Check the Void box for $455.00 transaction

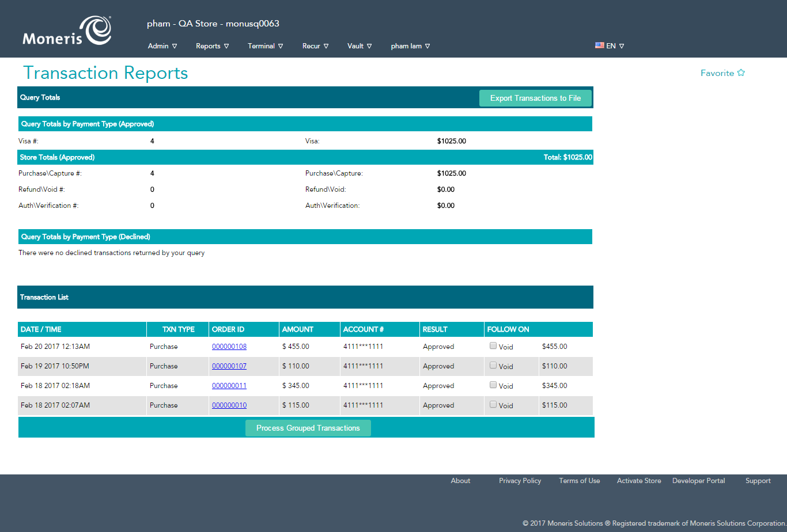point(493,346)
